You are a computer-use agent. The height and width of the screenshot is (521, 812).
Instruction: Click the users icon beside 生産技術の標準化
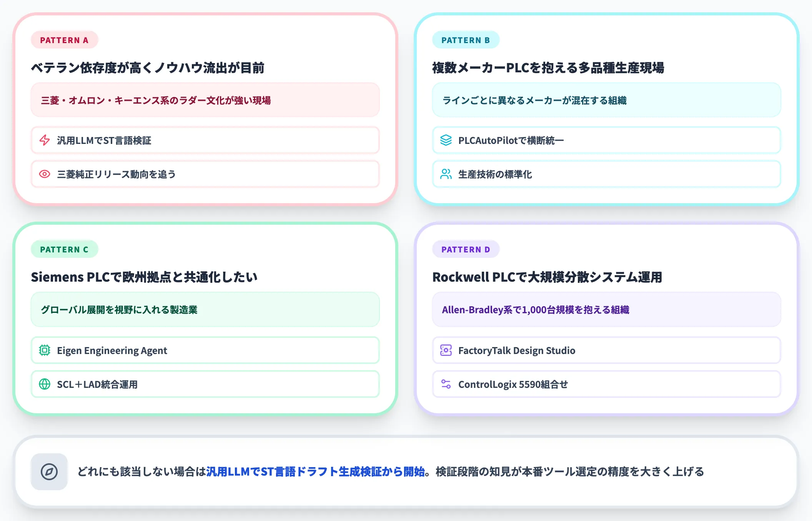446,174
